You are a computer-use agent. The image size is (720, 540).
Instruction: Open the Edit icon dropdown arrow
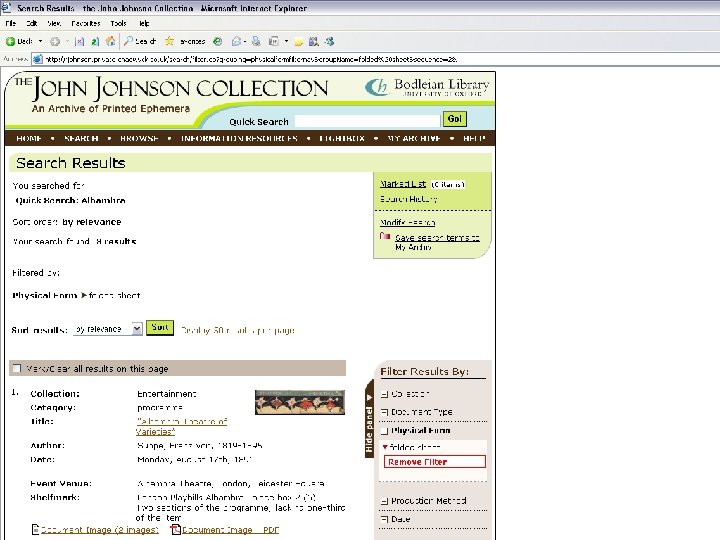286,41
